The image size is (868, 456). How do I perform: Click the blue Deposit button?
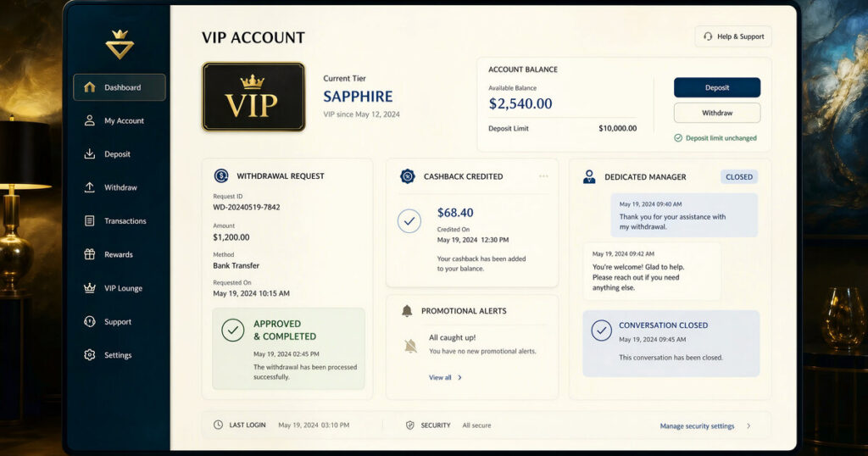click(717, 87)
